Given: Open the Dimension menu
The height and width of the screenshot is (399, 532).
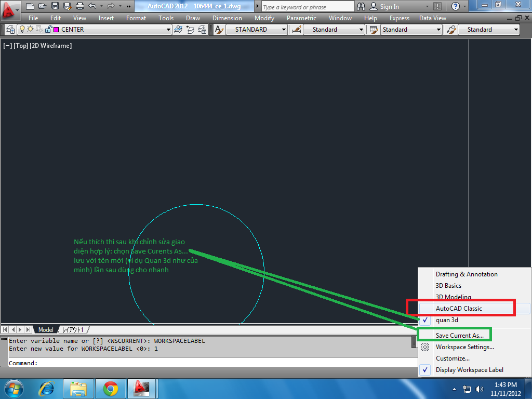Looking at the screenshot, I should (x=227, y=18).
